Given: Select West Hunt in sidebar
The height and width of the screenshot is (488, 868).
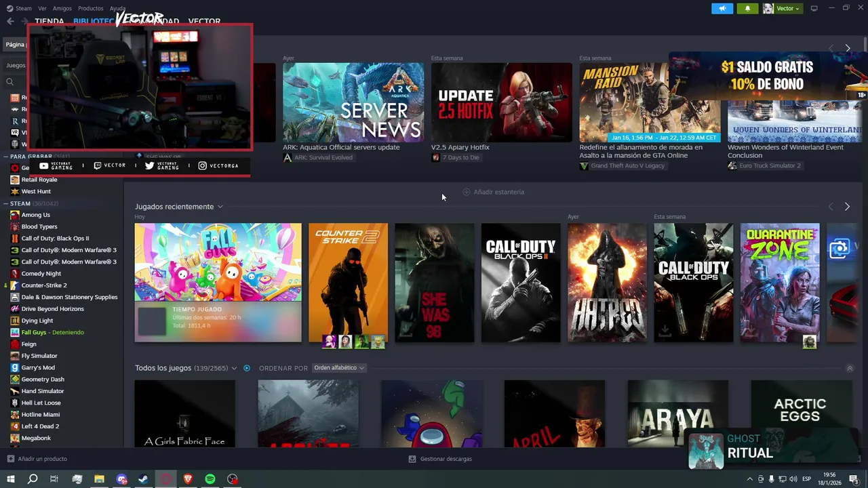Looking at the screenshot, I should point(36,191).
